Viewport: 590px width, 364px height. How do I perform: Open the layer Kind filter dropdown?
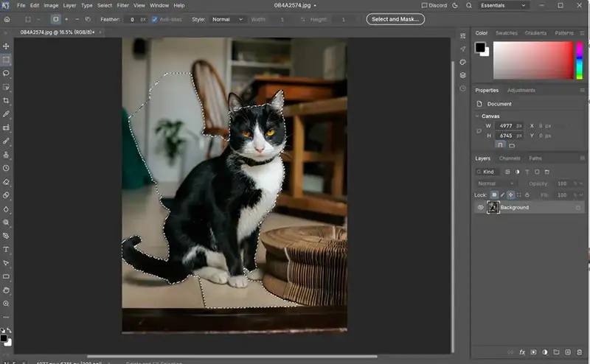pos(487,172)
